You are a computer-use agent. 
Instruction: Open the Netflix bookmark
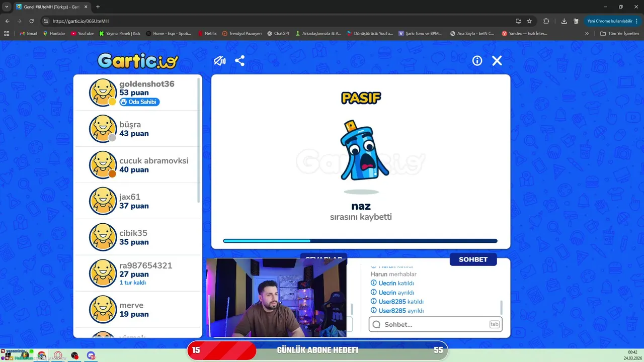207,33
